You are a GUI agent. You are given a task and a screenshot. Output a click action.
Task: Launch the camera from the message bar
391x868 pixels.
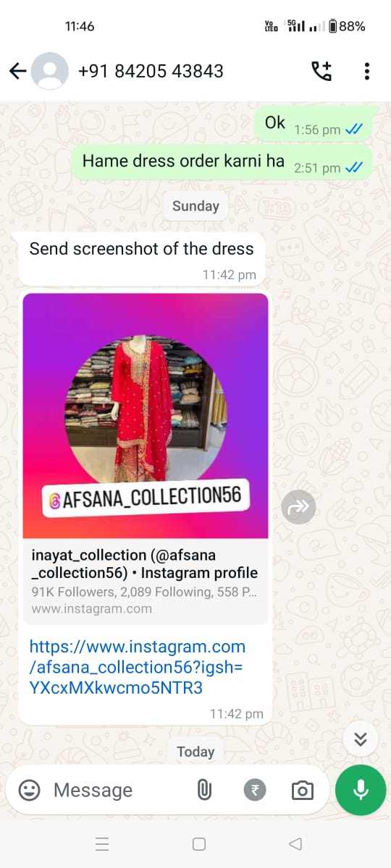pos(302,790)
